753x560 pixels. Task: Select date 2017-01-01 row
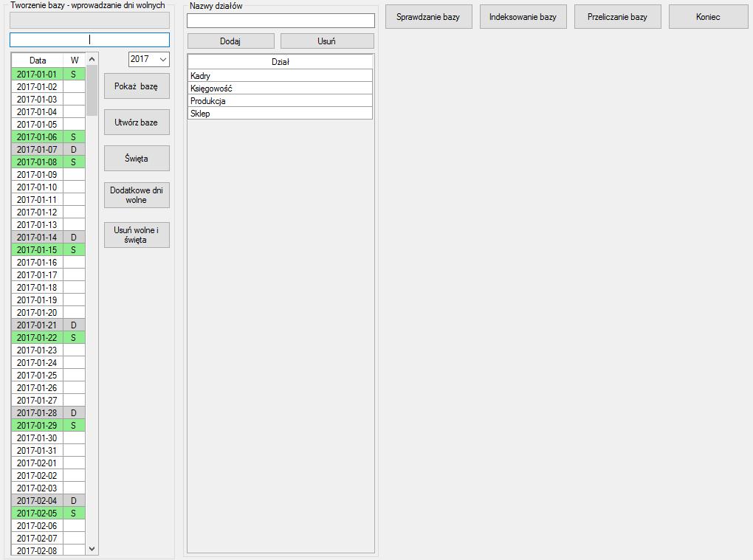pos(49,75)
